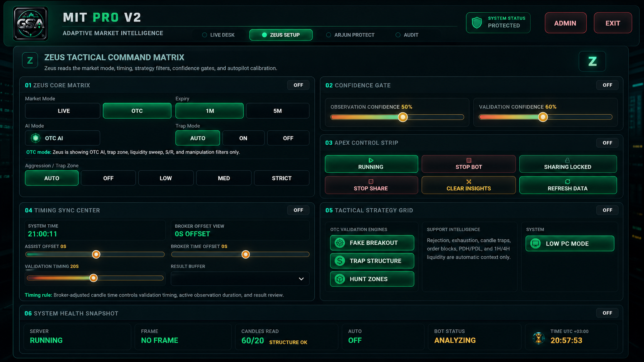The image size is (644, 362).
Task: Click the Bot Status ANALYZING value
Action: click(455, 340)
